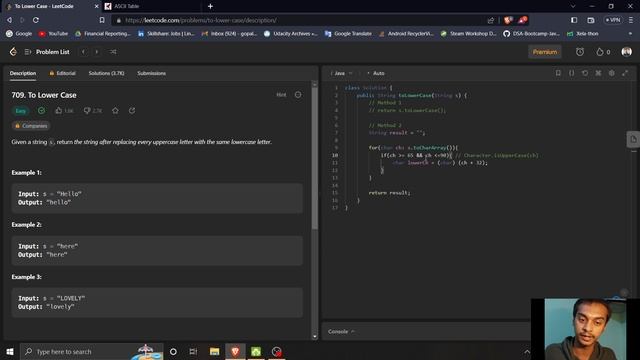Open editor settings gear icon

pyautogui.click(x=611, y=73)
